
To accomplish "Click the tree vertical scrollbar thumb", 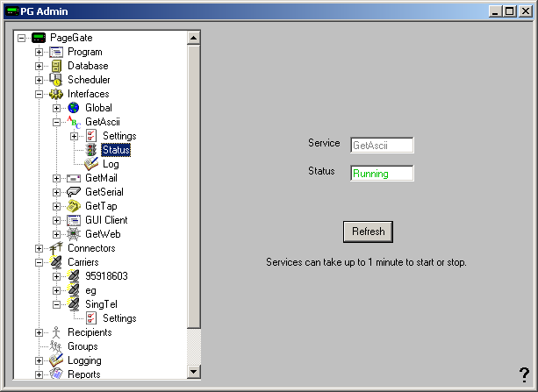I will (193, 187).
